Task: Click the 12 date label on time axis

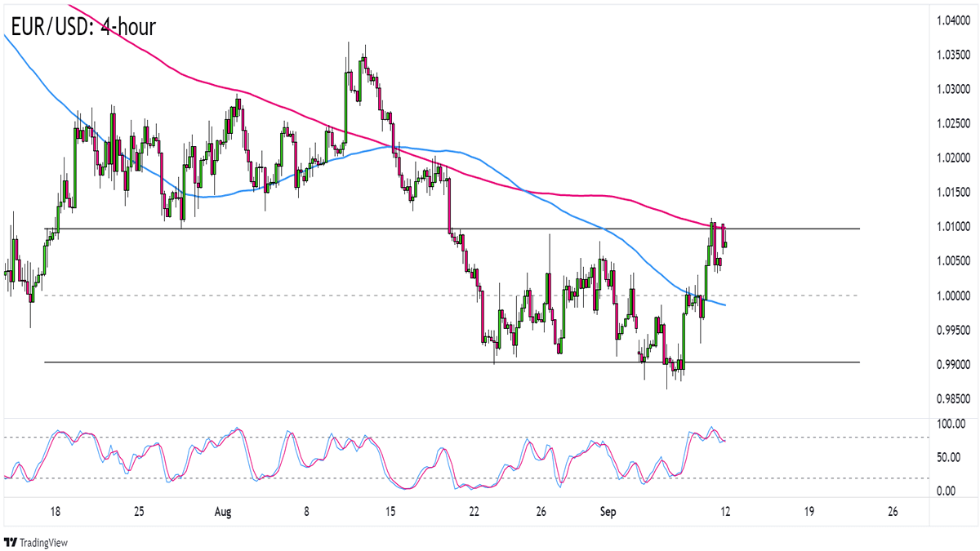Action: pyautogui.click(x=724, y=512)
